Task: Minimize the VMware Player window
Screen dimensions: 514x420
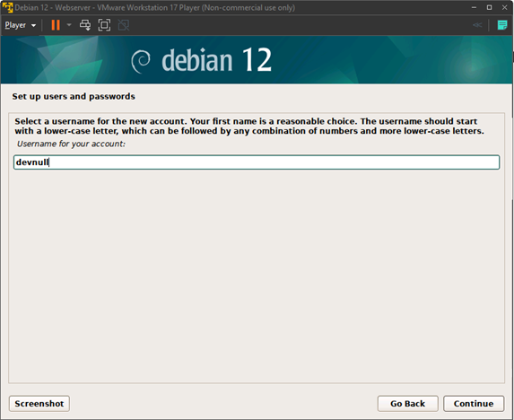Action: coord(474,7)
